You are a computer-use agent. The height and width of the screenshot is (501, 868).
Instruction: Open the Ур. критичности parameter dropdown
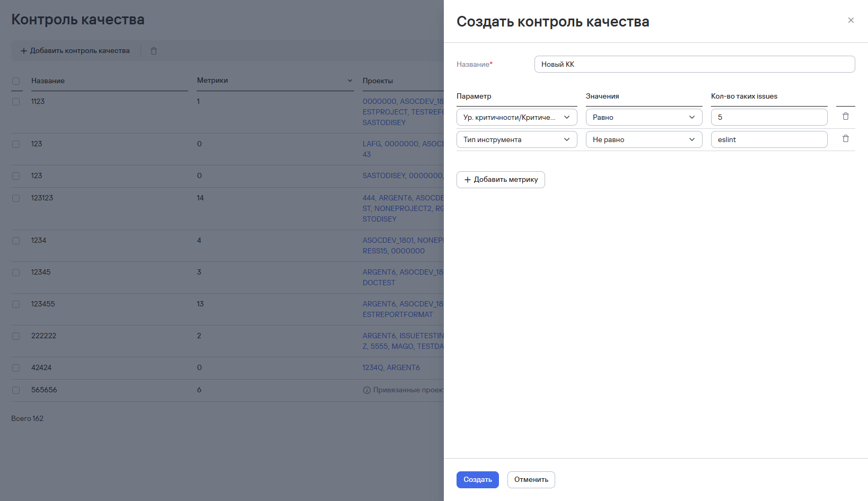click(516, 117)
